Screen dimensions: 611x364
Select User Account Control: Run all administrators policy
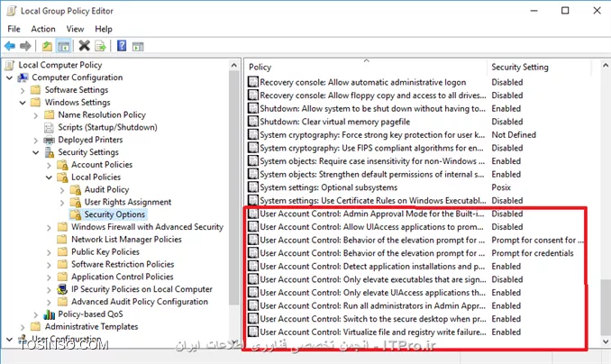coord(372,305)
